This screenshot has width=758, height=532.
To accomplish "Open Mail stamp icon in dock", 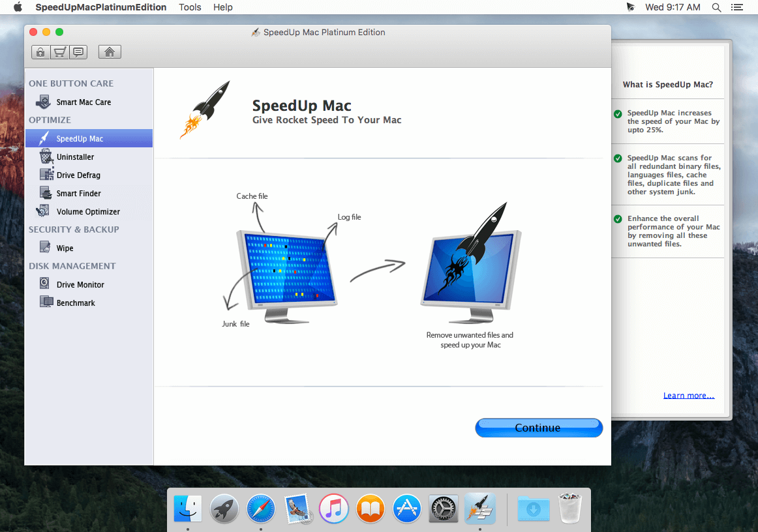I will (x=297, y=509).
